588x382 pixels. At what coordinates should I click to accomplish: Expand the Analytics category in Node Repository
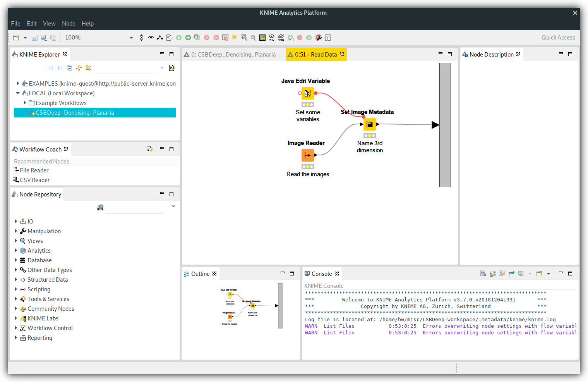[x=16, y=251]
